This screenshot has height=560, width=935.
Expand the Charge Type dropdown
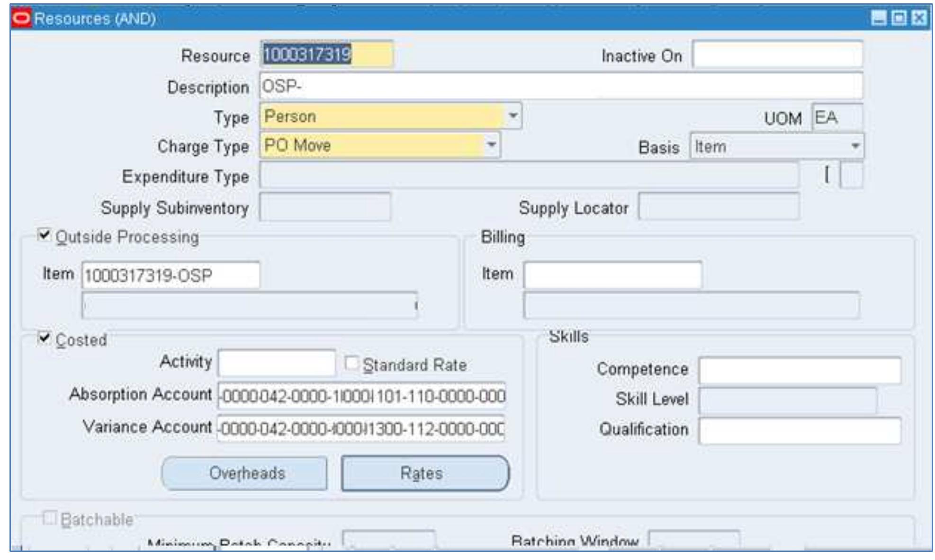[x=491, y=145]
